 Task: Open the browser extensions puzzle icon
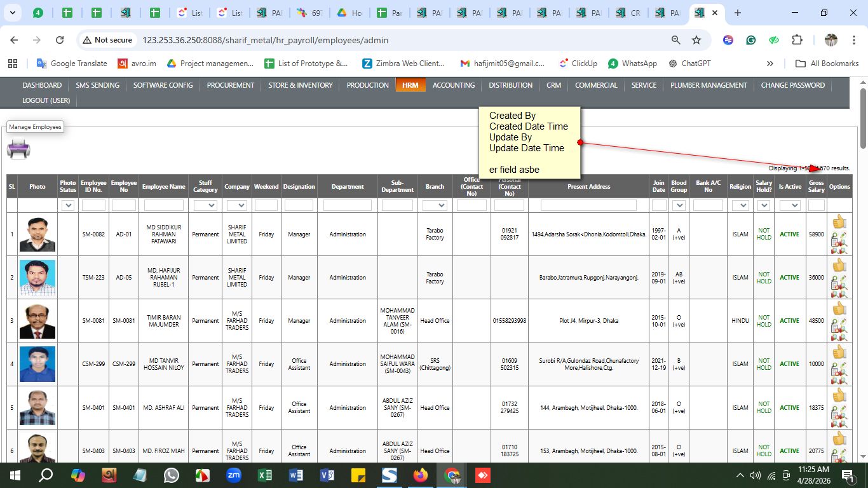797,40
